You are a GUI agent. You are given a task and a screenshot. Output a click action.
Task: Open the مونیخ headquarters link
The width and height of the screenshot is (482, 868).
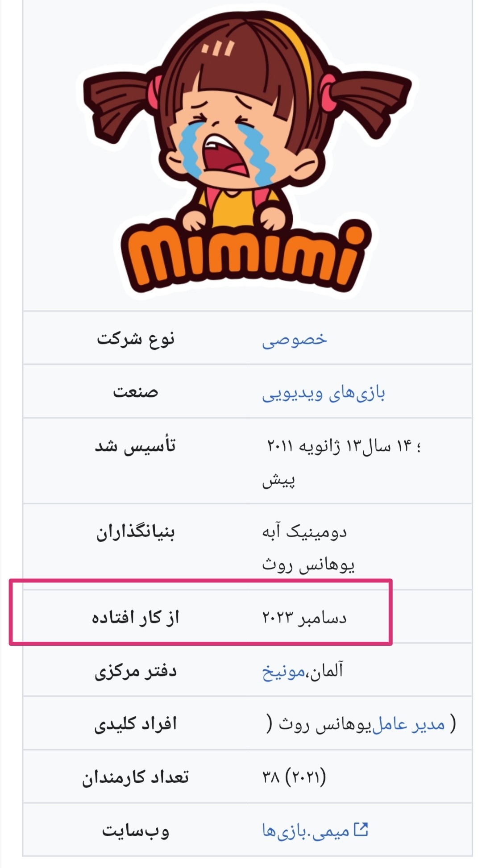pos(283,671)
